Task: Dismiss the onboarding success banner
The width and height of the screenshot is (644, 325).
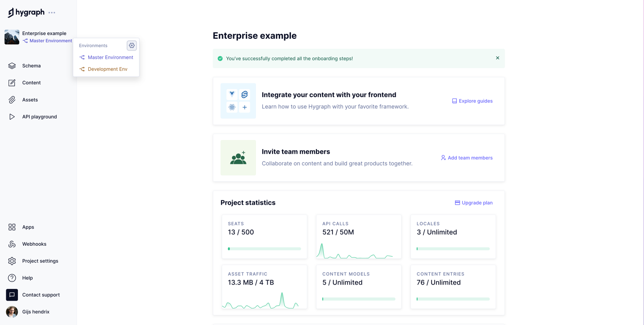Action: [497, 58]
